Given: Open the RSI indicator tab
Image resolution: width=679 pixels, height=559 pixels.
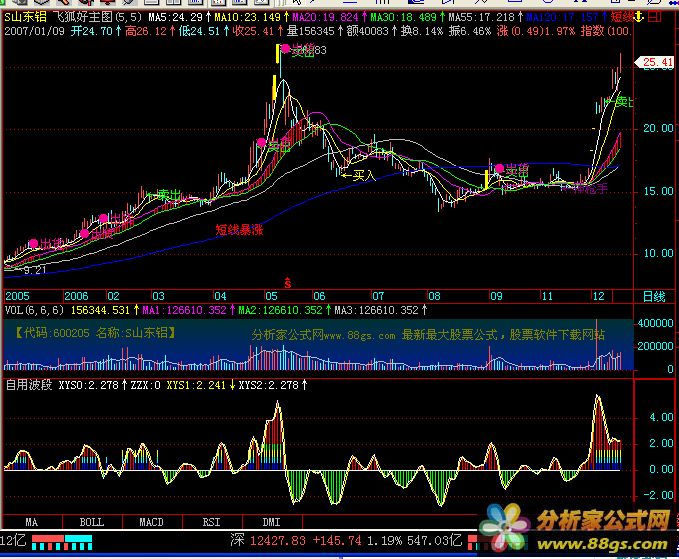Looking at the screenshot, I should [211, 522].
